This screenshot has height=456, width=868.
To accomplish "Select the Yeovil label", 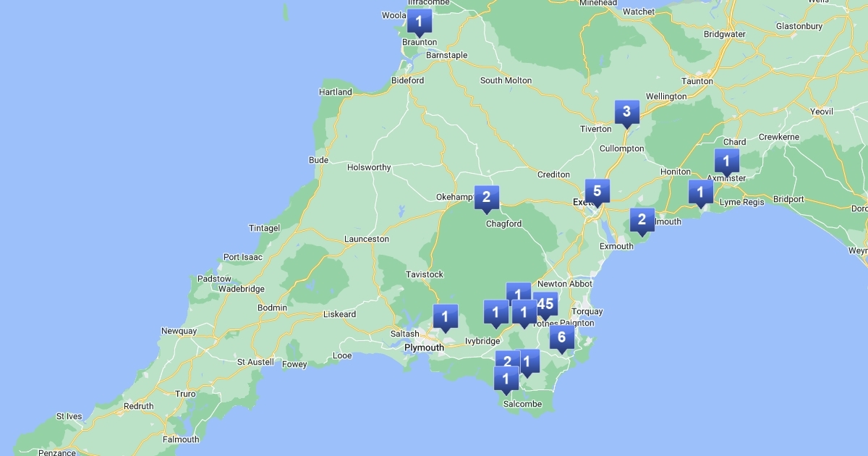I will 822,111.
